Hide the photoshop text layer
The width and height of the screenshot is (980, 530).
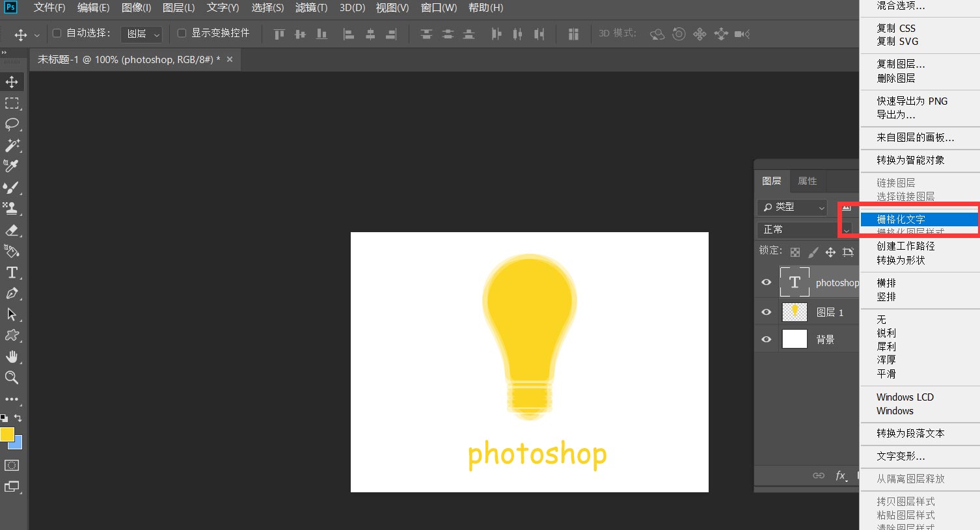coord(767,282)
